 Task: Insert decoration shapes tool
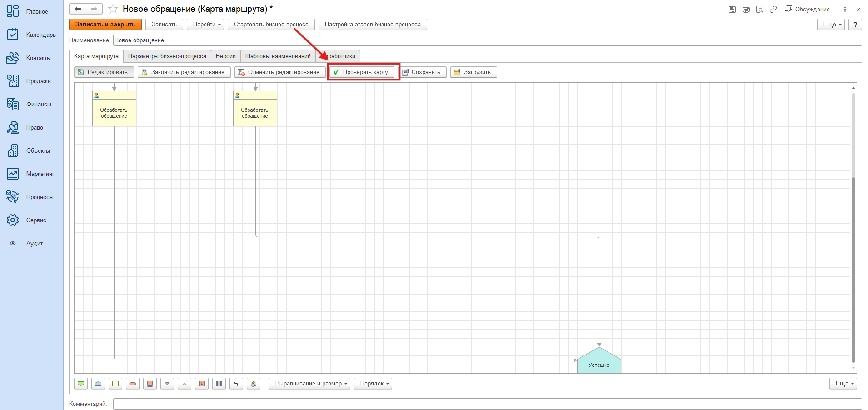(x=254, y=384)
